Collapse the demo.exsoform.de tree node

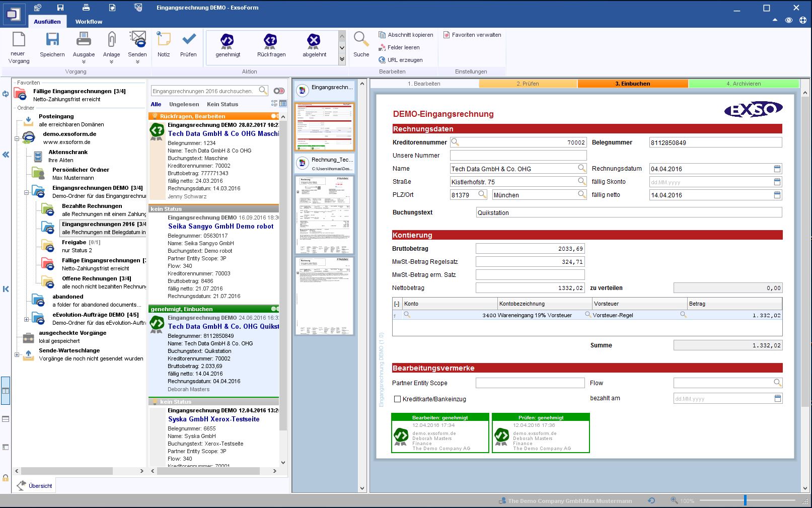[x=17, y=138]
